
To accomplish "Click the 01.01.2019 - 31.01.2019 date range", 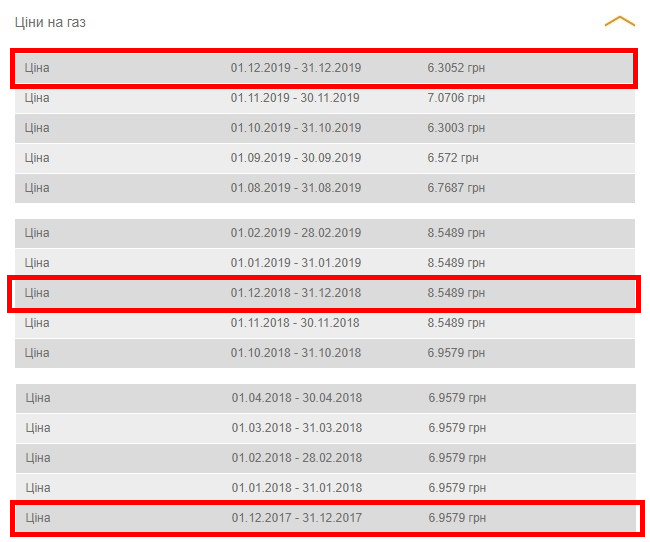I will coord(295,263).
